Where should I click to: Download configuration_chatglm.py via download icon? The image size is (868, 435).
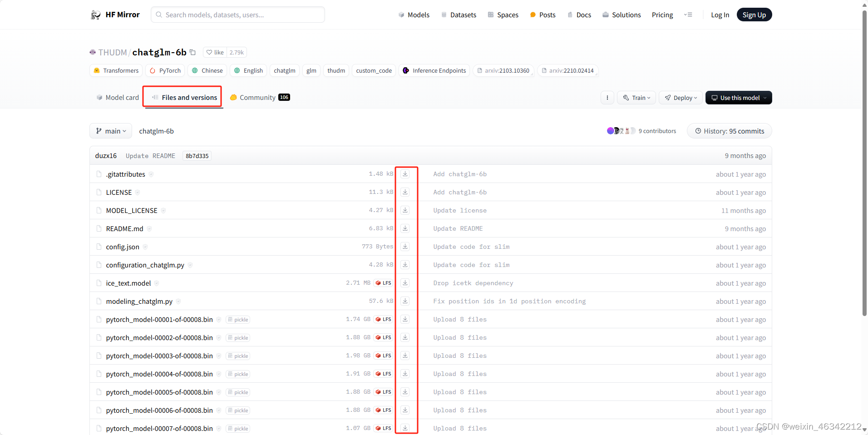tap(405, 265)
